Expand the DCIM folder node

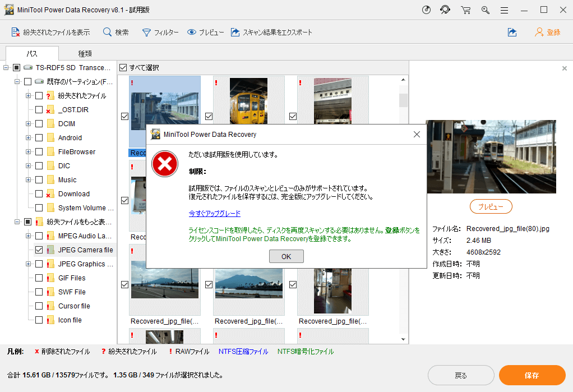coord(27,123)
